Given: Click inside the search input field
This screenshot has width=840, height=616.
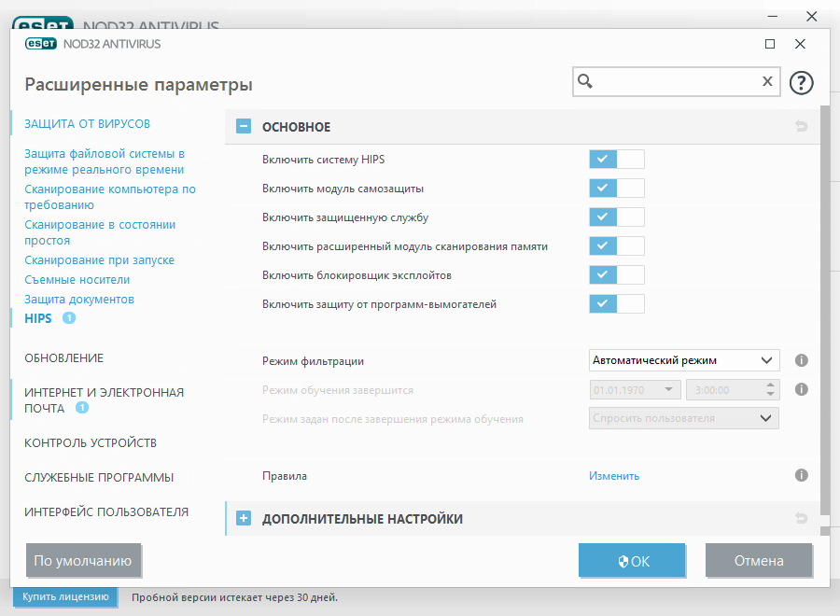Looking at the screenshot, I should pyautogui.click(x=672, y=82).
